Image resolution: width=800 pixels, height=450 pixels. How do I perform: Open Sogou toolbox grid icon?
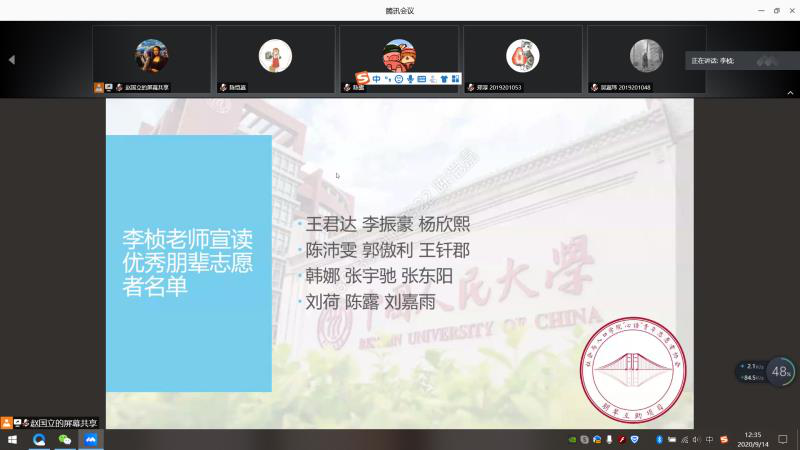click(x=454, y=78)
